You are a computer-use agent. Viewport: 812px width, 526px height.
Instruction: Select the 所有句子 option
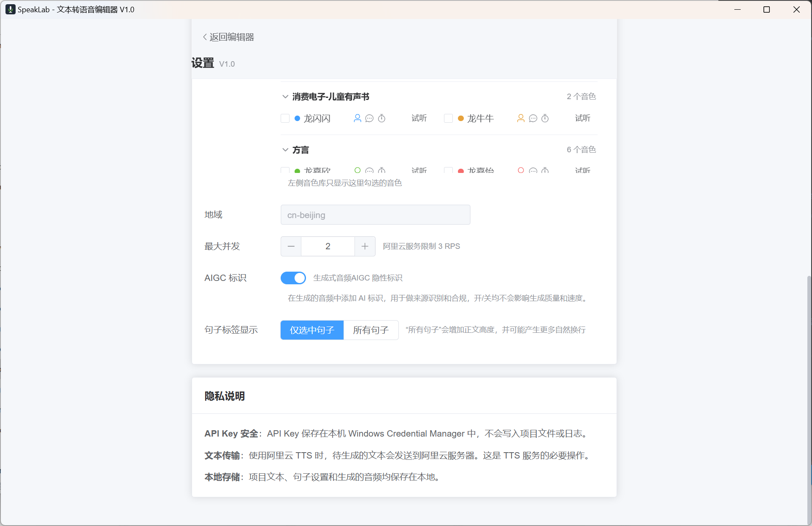(x=371, y=330)
